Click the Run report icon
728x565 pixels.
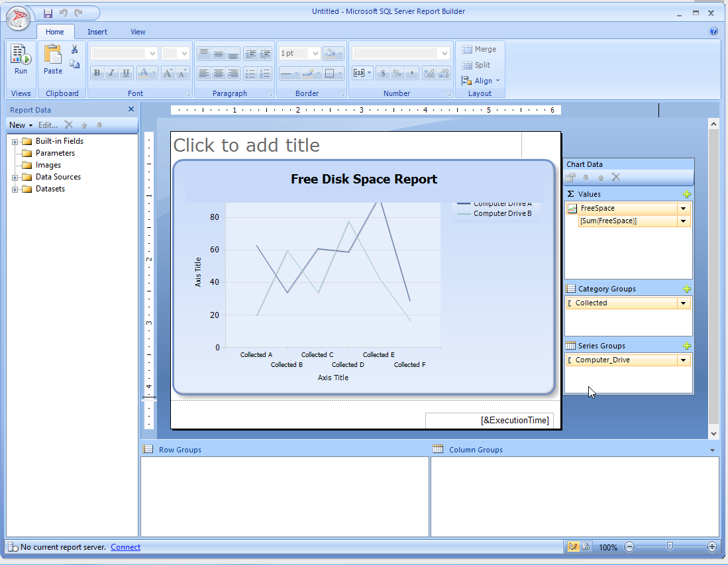point(21,60)
